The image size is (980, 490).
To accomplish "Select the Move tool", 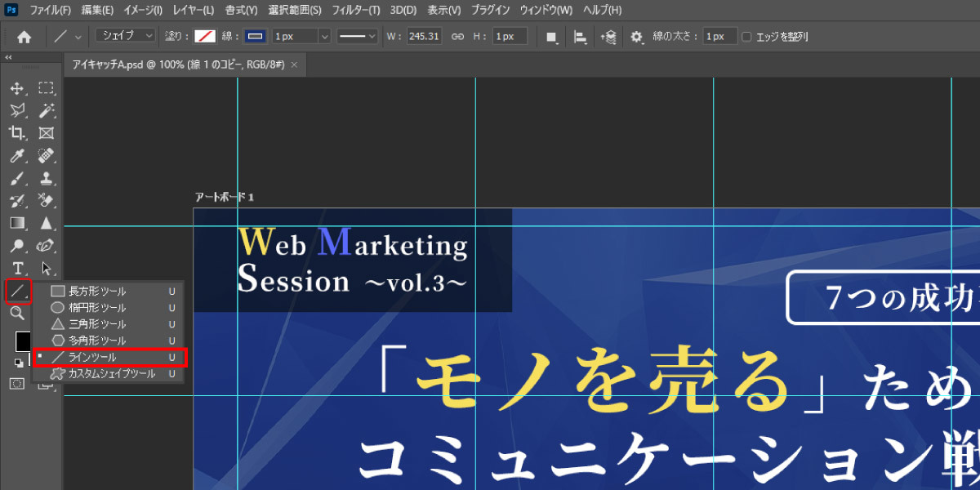I will (x=17, y=88).
